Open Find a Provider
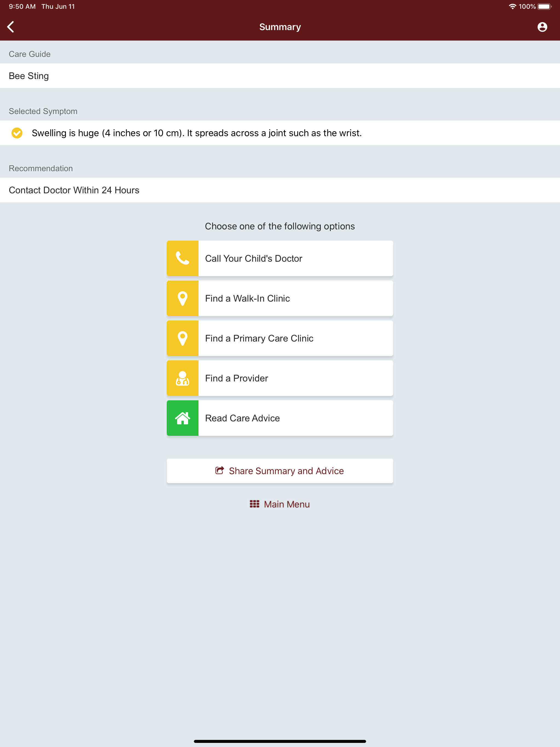The width and height of the screenshot is (560, 747). [280, 378]
